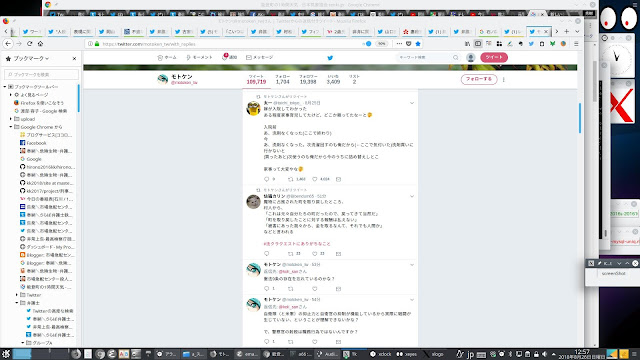
Task: Select the フォロワー count tab 19,398
Action: pyautogui.click(x=308, y=80)
